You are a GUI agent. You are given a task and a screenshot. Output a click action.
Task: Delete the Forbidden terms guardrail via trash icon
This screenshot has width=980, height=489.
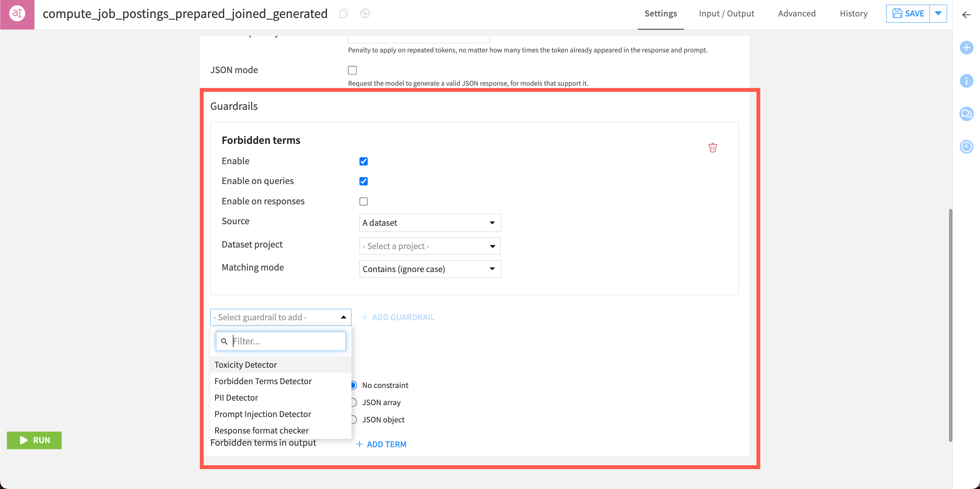[713, 148]
